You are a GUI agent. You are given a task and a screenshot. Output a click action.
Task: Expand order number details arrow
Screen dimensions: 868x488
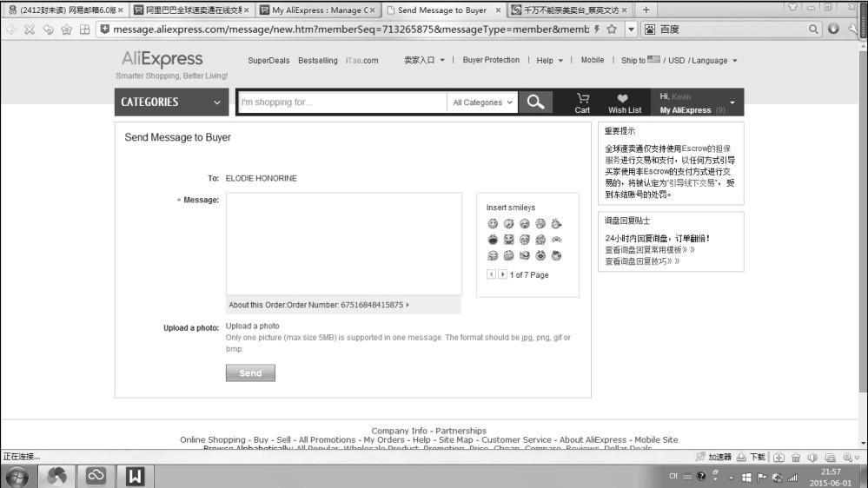click(408, 305)
